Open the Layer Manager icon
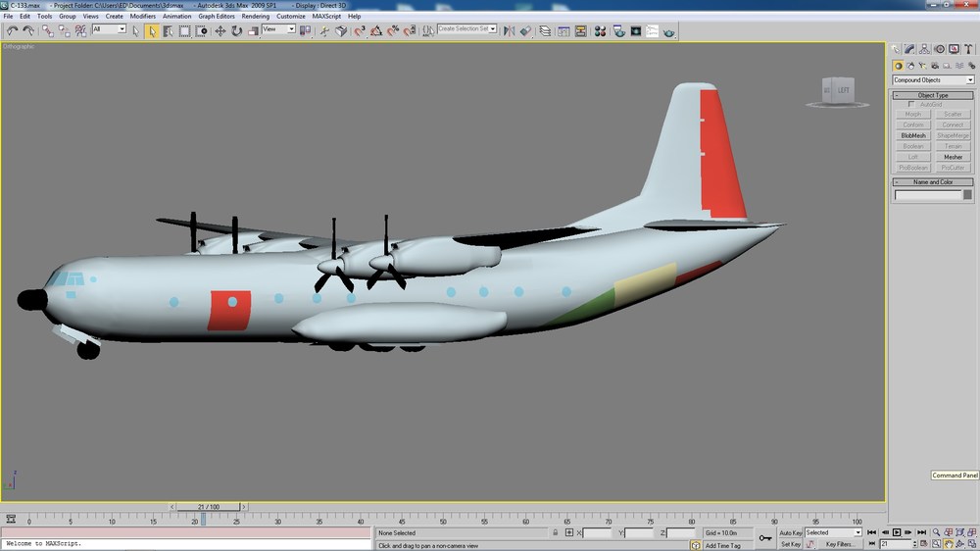 [545, 30]
